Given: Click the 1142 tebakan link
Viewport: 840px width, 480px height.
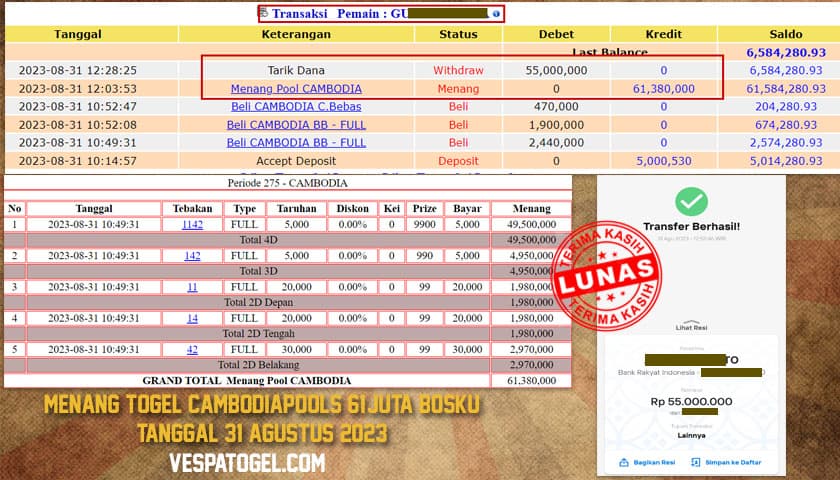Looking at the screenshot, I should coord(192,225).
